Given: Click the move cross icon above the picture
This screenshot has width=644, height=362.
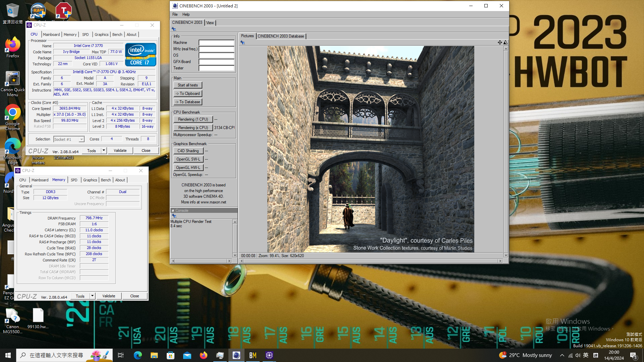Looking at the screenshot, I should pyautogui.click(x=500, y=42).
